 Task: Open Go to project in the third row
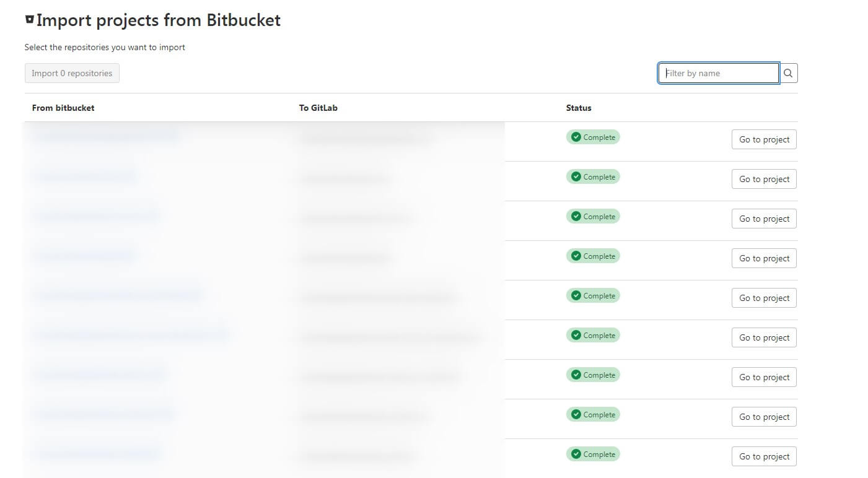click(764, 219)
